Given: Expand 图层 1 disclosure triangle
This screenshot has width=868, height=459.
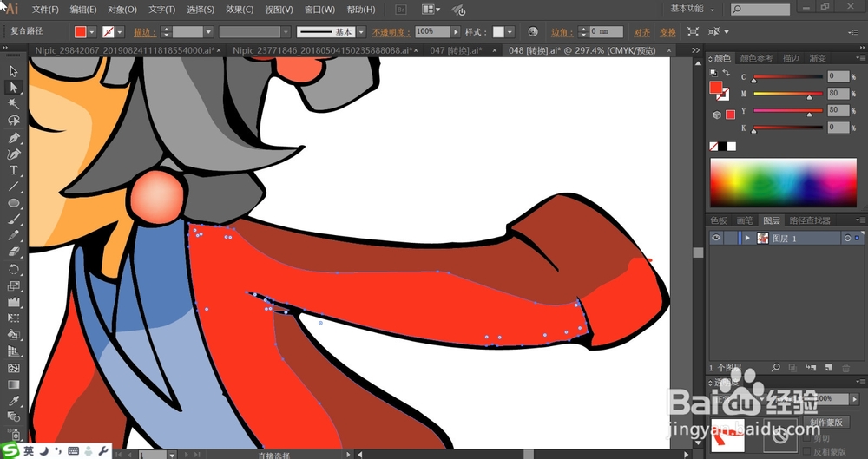Looking at the screenshot, I should tap(748, 238).
